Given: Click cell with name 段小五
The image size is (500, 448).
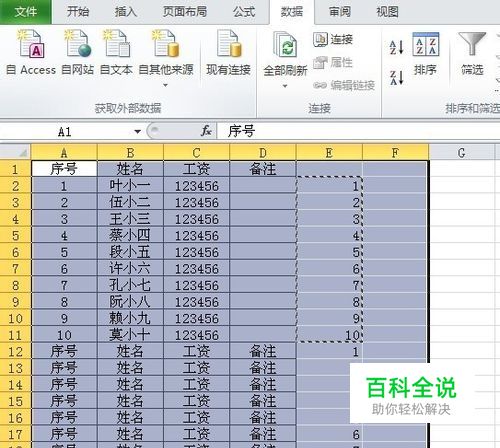Looking at the screenshot, I should point(130,252).
